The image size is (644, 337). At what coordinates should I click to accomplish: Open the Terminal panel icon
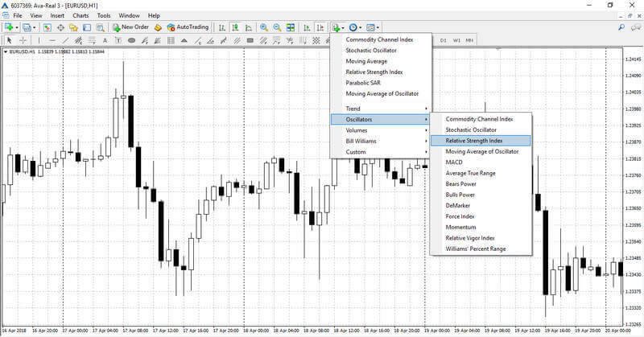tap(87, 27)
